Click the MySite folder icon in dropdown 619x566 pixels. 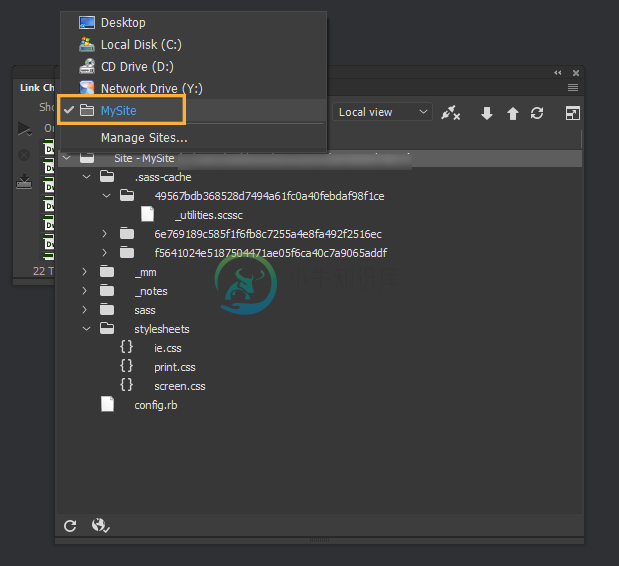coord(87,110)
